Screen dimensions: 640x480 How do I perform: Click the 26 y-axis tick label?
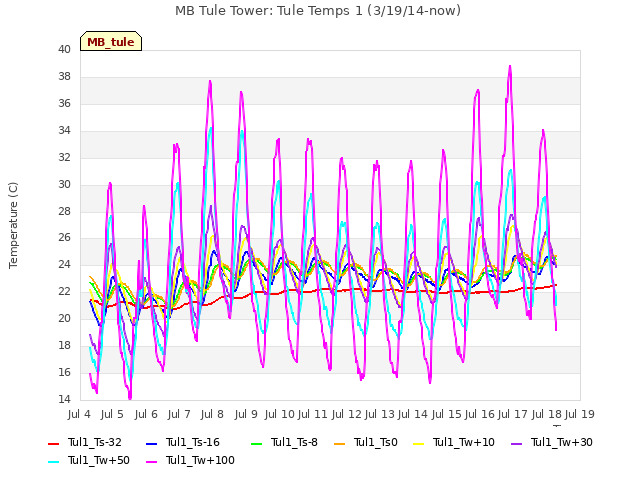(x=64, y=237)
